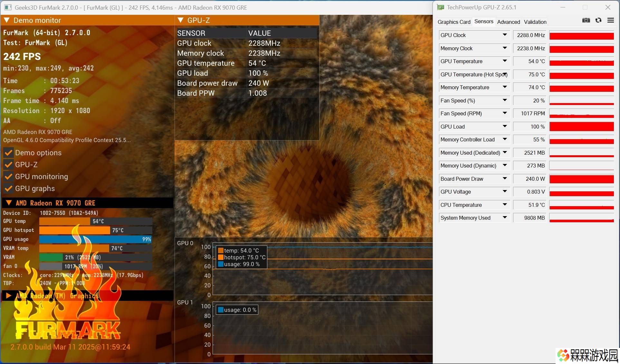
Task: Expand the AMD Radeon(TM) Graphics section
Action: (x=9, y=296)
